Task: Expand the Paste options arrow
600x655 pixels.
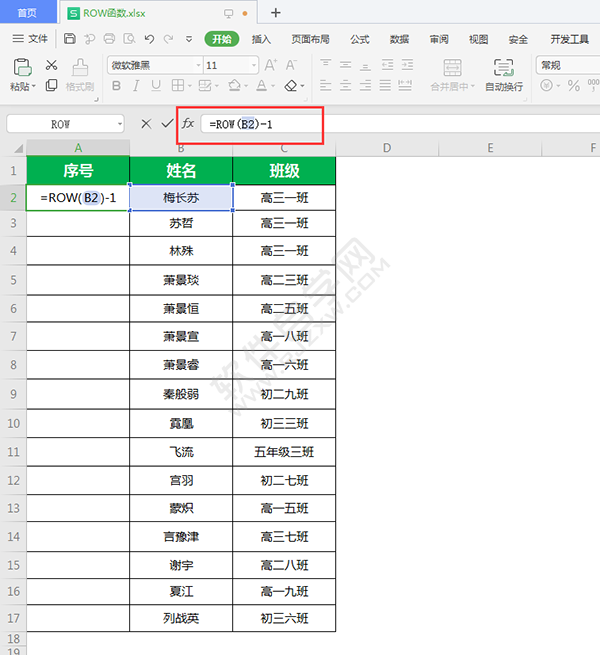Action: 34,86
